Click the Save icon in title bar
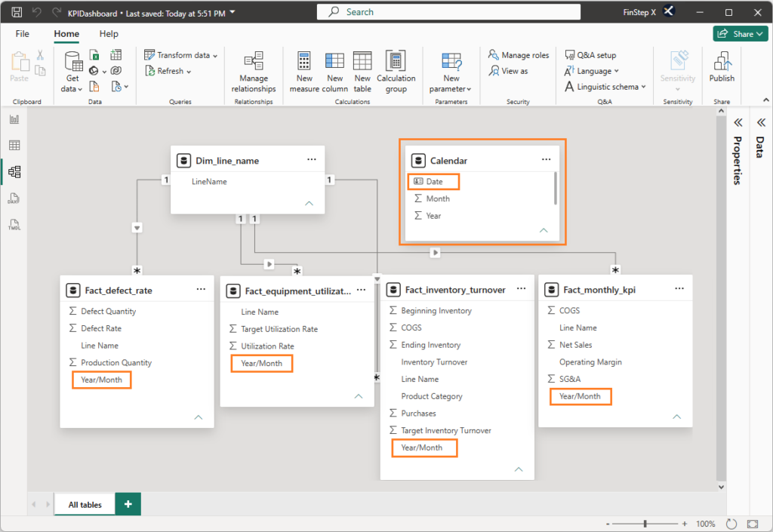 point(17,12)
